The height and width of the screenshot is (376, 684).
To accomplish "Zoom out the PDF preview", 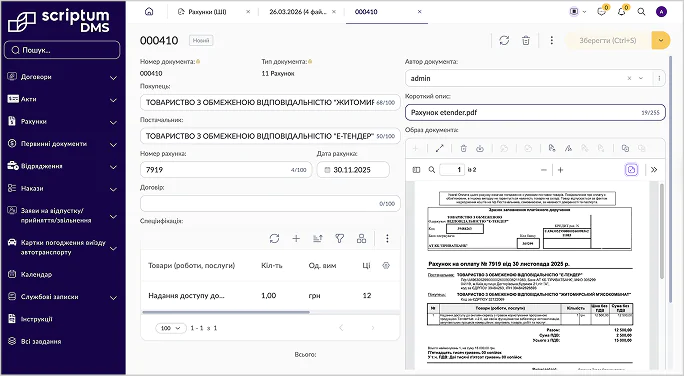I will (x=544, y=170).
